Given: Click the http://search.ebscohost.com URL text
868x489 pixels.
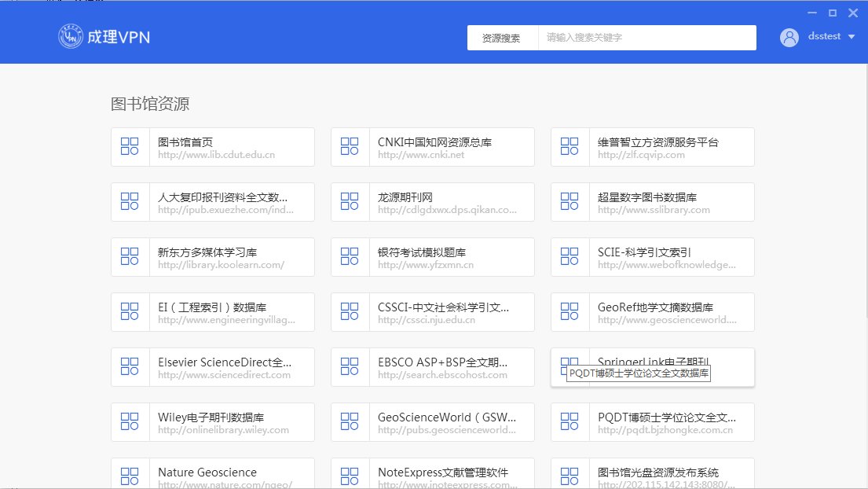Looking at the screenshot, I should (442, 374).
